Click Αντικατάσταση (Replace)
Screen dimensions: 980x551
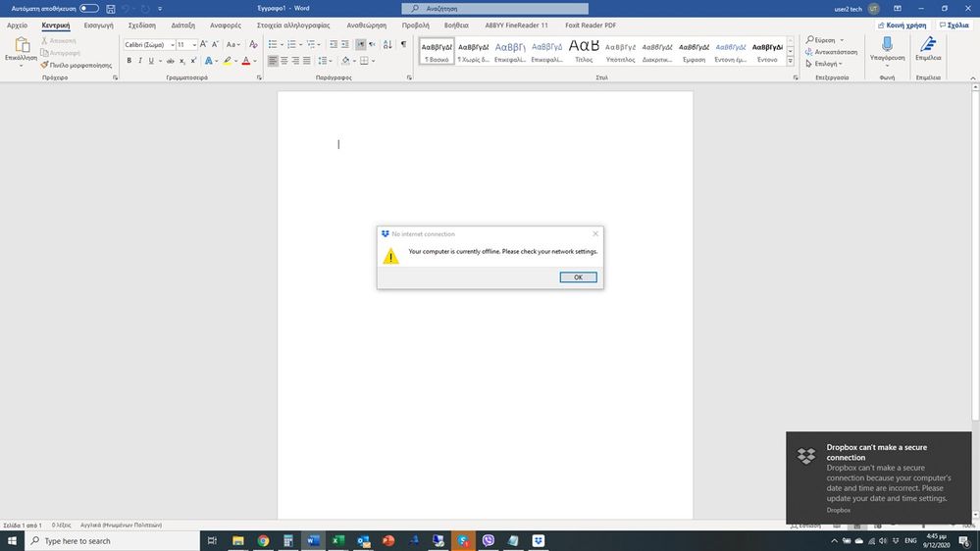point(831,52)
